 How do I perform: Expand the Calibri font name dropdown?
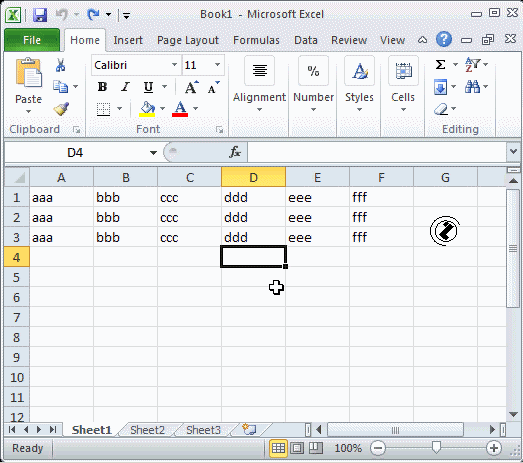(x=174, y=65)
